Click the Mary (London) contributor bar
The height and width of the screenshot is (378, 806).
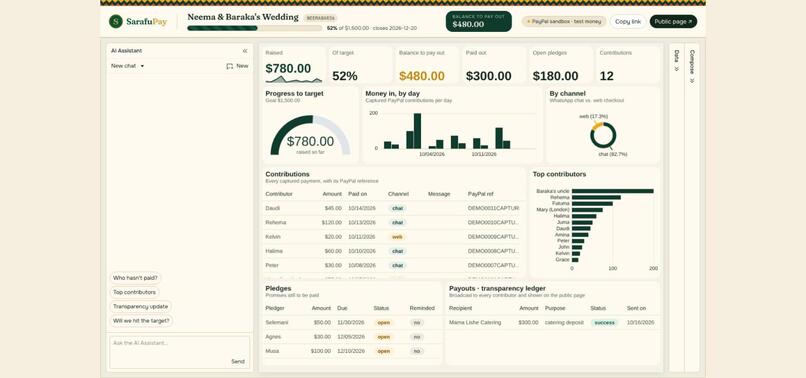[587, 210]
